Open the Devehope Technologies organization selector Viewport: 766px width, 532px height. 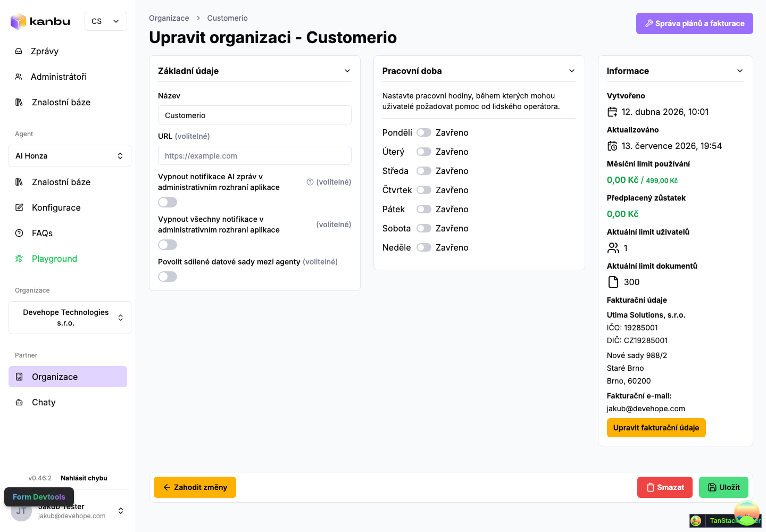click(x=70, y=318)
